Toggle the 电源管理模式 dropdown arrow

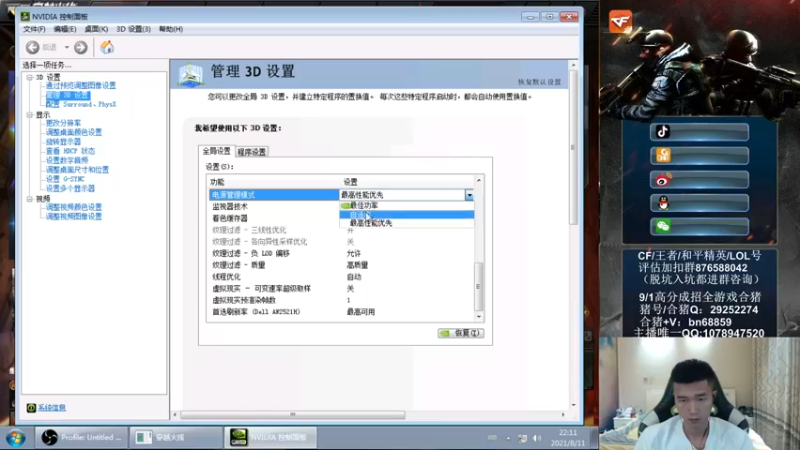pyautogui.click(x=469, y=195)
